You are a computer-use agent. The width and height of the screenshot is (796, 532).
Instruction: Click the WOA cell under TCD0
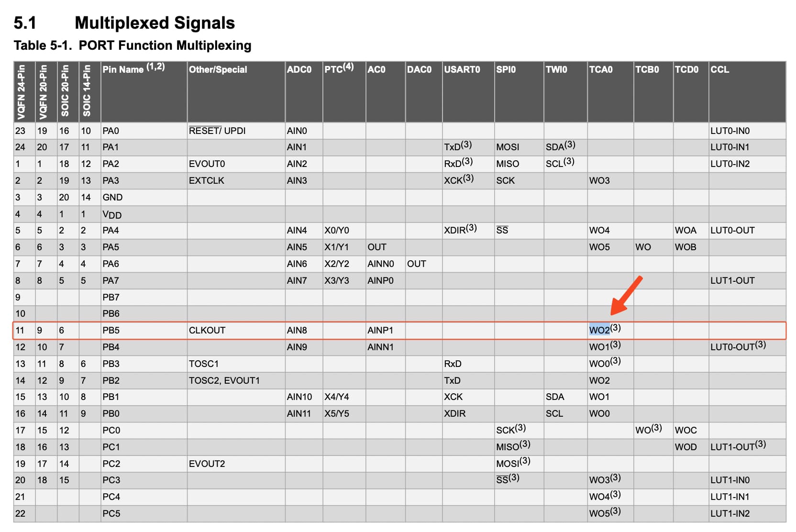[685, 230]
